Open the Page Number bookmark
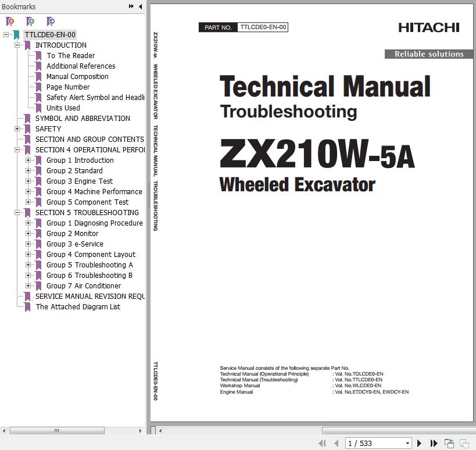The height and width of the screenshot is (450, 476). [x=68, y=87]
